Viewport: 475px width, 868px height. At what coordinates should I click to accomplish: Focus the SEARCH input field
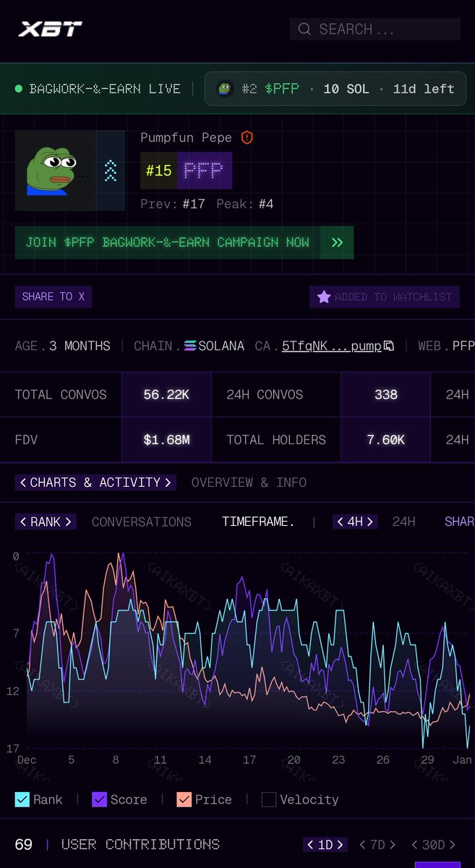375,29
